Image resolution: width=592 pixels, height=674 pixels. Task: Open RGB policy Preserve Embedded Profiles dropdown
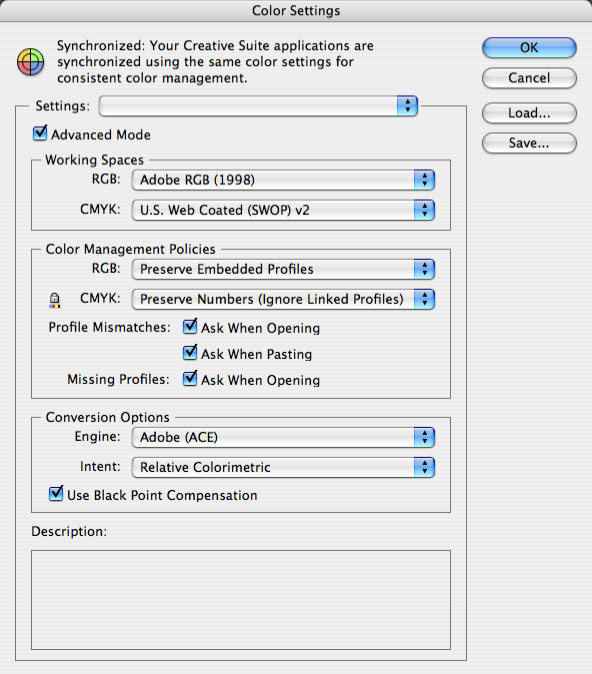(x=283, y=269)
